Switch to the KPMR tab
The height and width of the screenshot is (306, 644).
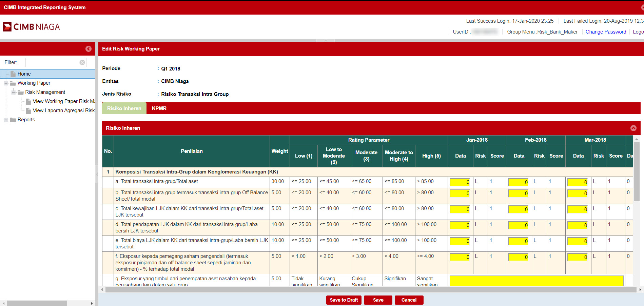coord(159,108)
